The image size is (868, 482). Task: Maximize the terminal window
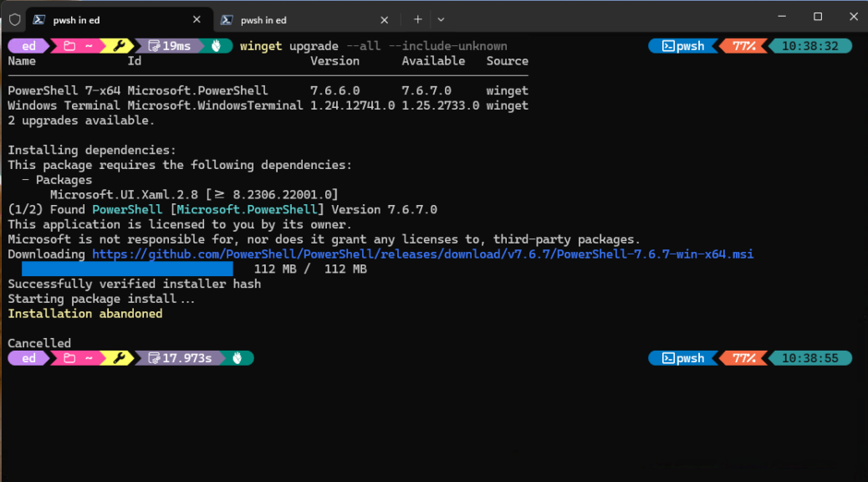tap(818, 17)
